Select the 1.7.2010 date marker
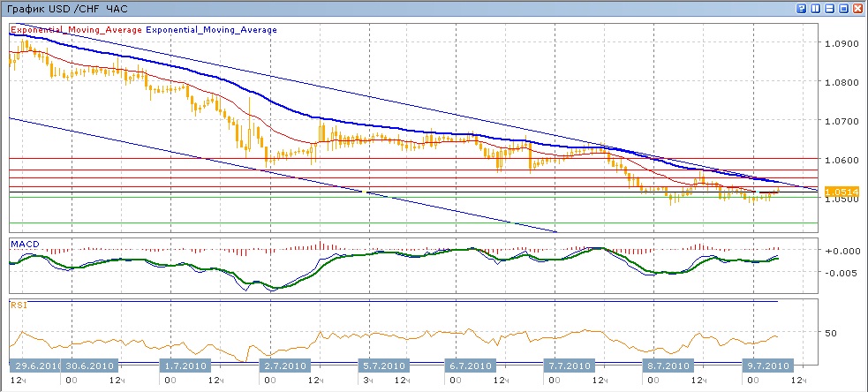 click(185, 366)
